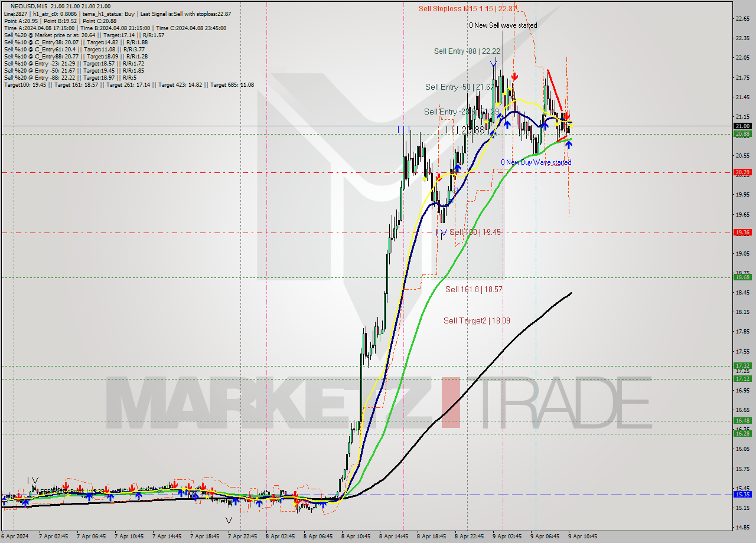Image resolution: width=756 pixels, height=543 pixels.
Task: Click the 'Sell Target2 | 18.09' chart label
Action: click(477, 320)
